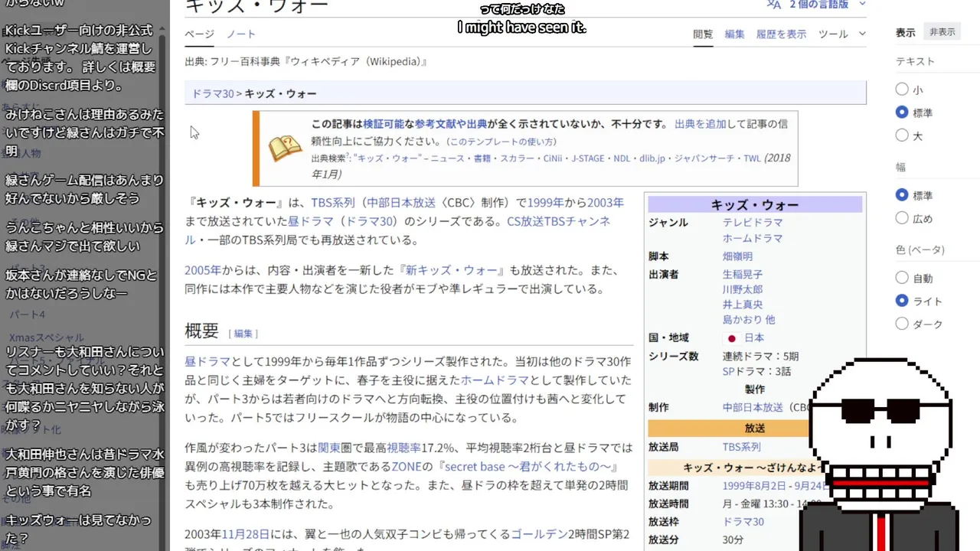Open the ZONE band link
This screenshot has height=551, width=980.
[x=407, y=467]
